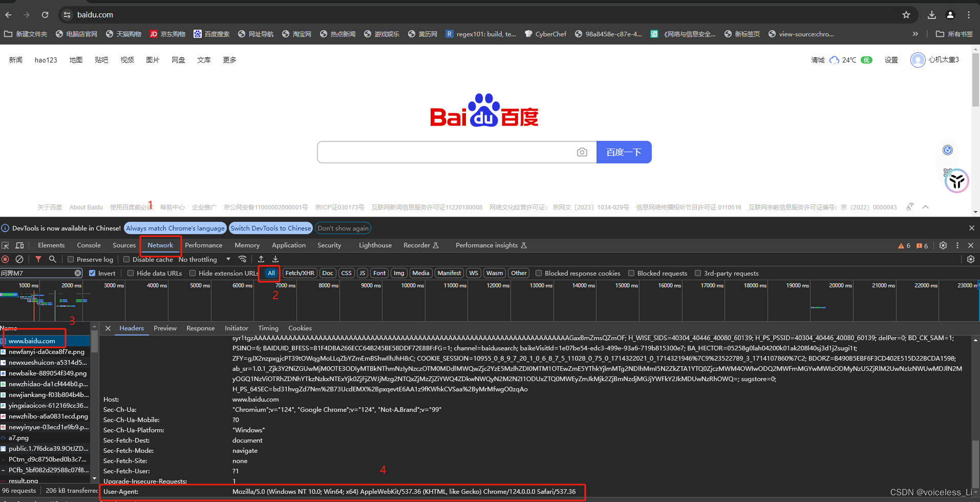This screenshot has height=502, width=980.
Task: Expand the Baidu footer chevron
Action: click(926, 207)
